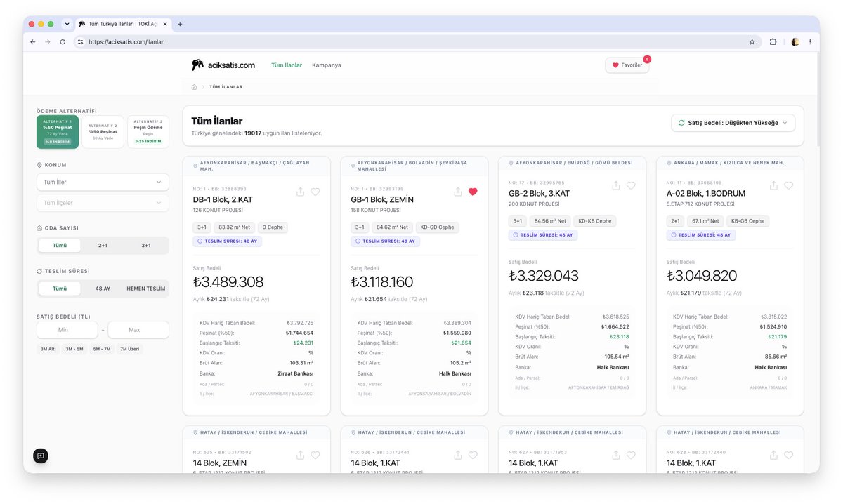Apply the 3M - 5M price filter
The height and width of the screenshot is (504, 843).
pyautogui.click(x=74, y=349)
